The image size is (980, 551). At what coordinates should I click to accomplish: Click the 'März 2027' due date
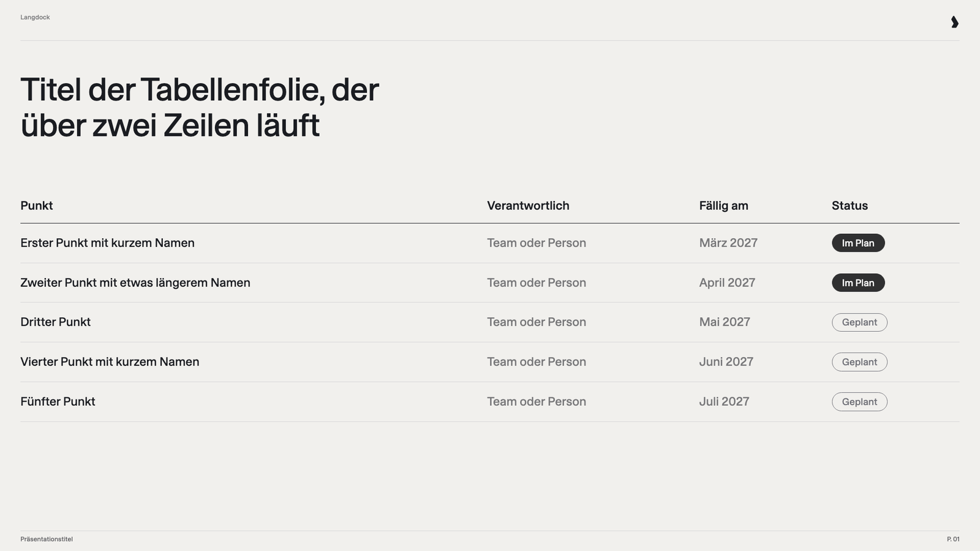tap(728, 243)
